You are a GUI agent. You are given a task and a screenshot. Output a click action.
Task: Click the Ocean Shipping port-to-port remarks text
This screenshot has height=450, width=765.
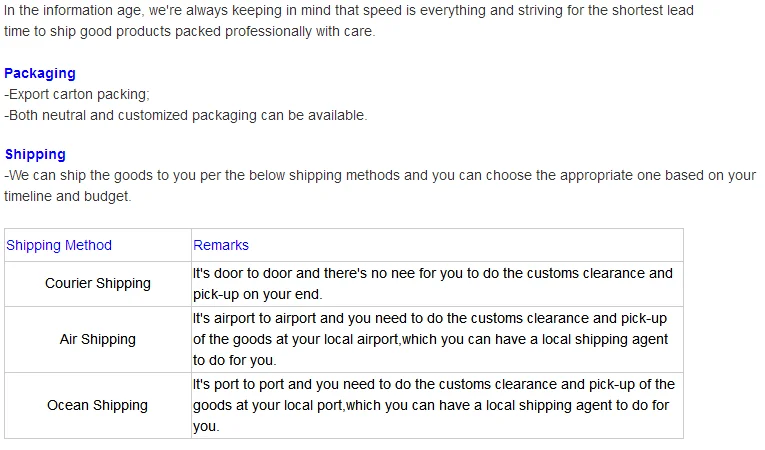[x=433, y=385]
